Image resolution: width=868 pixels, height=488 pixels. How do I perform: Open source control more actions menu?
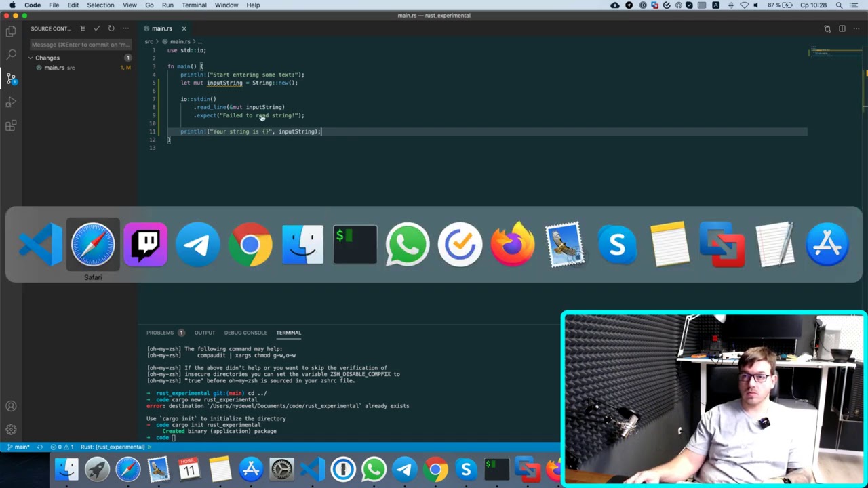tap(125, 28)
